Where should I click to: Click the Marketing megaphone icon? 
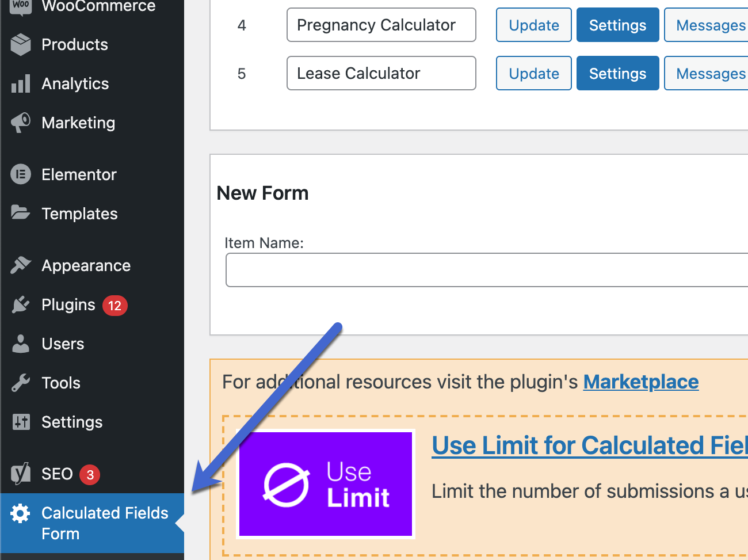coord(21,123)
